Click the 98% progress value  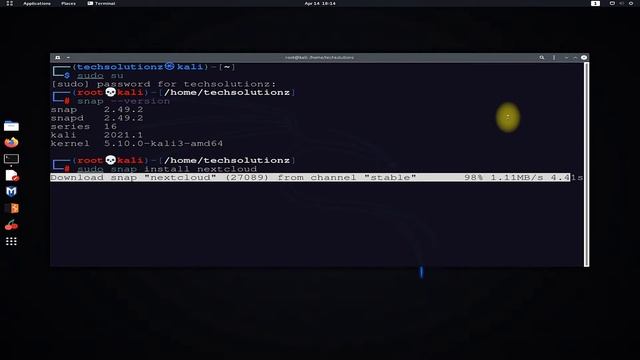pos(473,178)
